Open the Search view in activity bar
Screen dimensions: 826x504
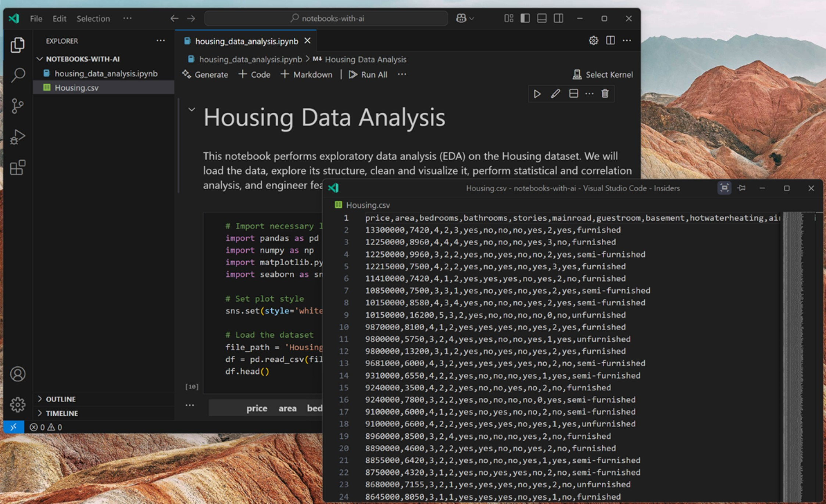point(17,75)
